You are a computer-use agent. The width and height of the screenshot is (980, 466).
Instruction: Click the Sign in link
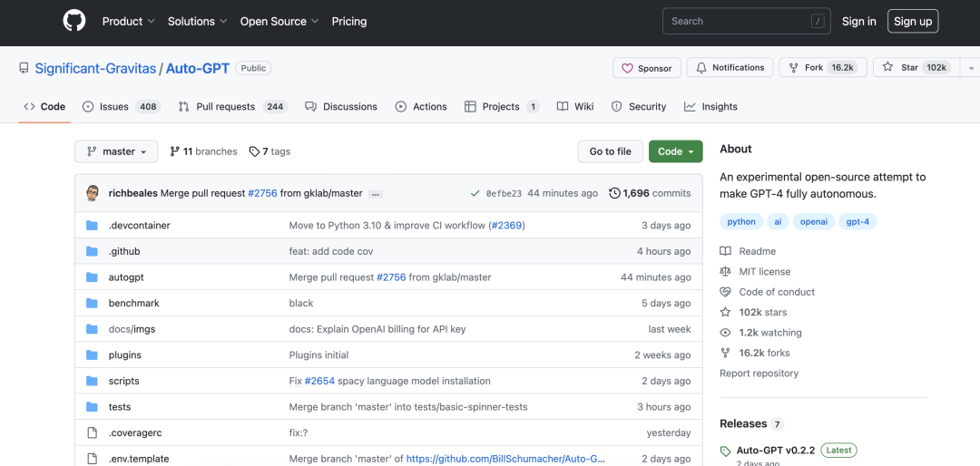click(858, 21)
